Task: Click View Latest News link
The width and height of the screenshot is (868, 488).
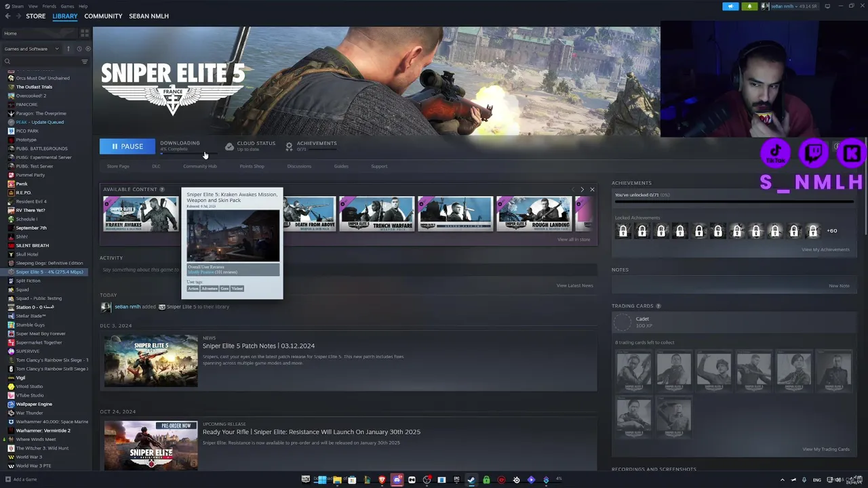Action: (574, 285)
